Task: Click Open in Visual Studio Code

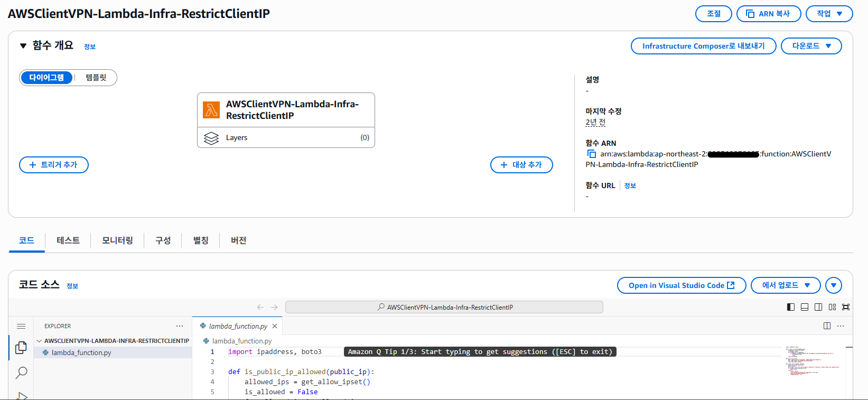Action: pos(682,285)
